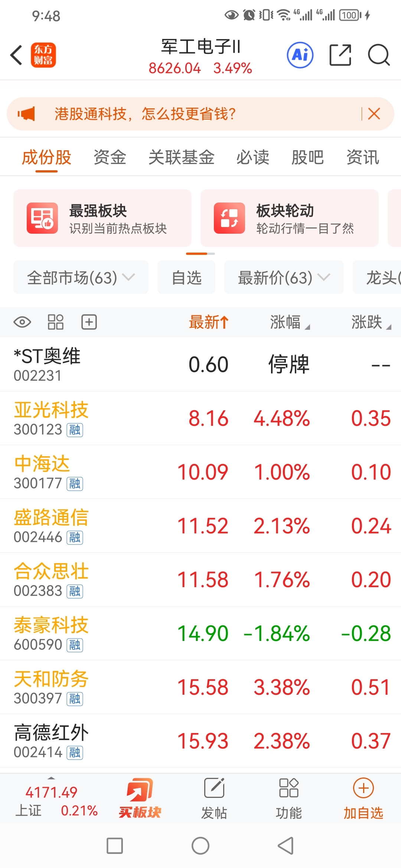Switch to the 资金 tab
Image resolution: width=401 pixels, height=868 pixels.
tap(110, 157)
